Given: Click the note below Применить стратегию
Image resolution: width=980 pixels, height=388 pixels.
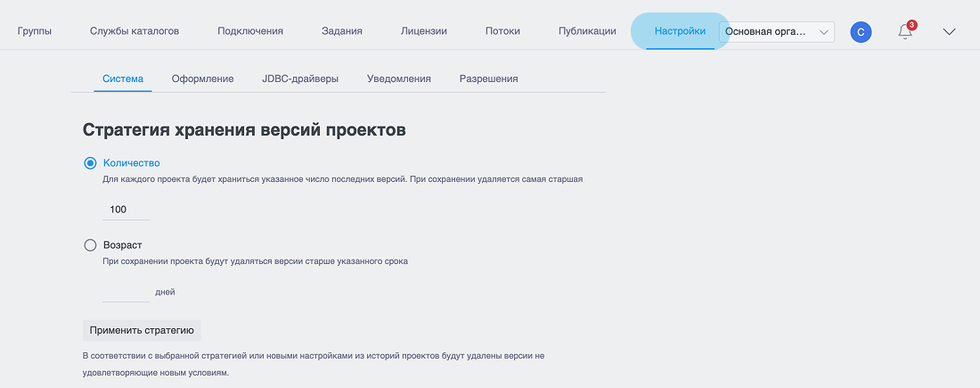Looking at the screenshot, I should [x=314, y=364].
